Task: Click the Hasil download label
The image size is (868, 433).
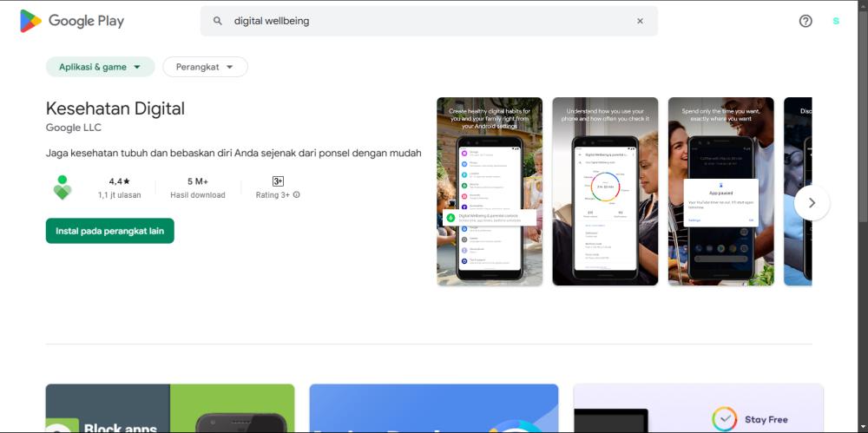Action: [198, 195]
